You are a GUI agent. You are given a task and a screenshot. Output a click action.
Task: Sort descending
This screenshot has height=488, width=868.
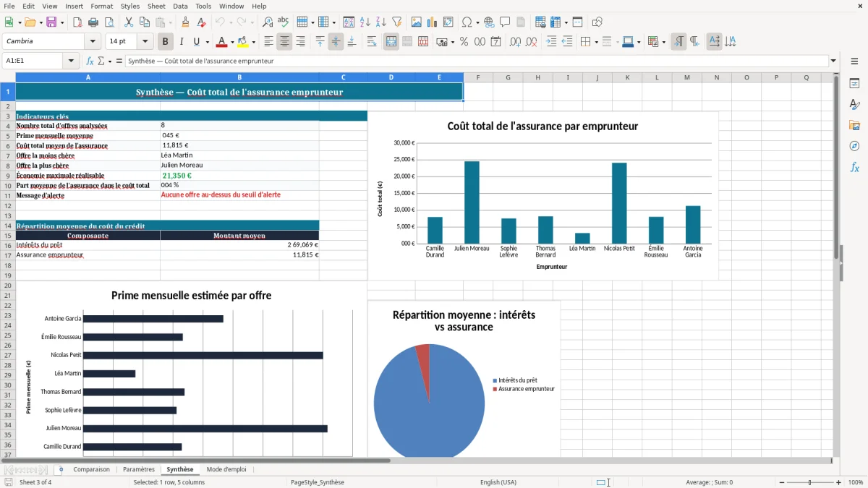[381, 22]
